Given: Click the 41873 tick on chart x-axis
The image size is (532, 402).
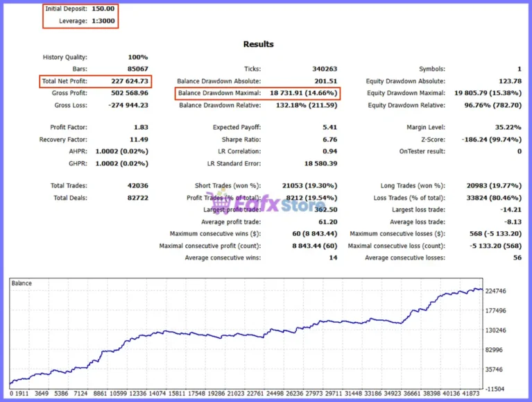Looking at the screenshot, I should click(470, 394).
